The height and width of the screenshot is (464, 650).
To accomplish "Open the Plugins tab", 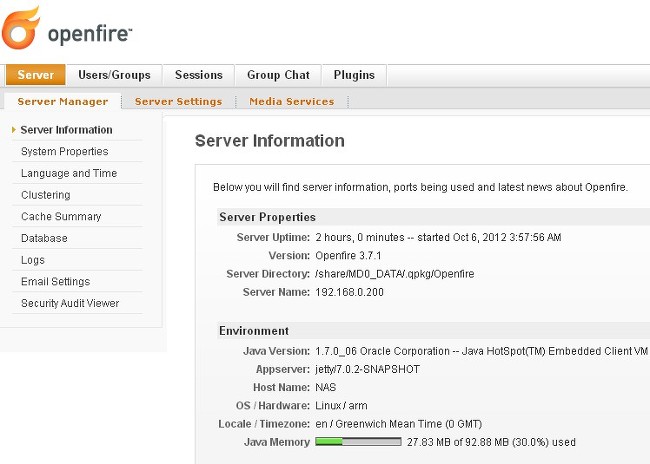I will tap(354, 75).
